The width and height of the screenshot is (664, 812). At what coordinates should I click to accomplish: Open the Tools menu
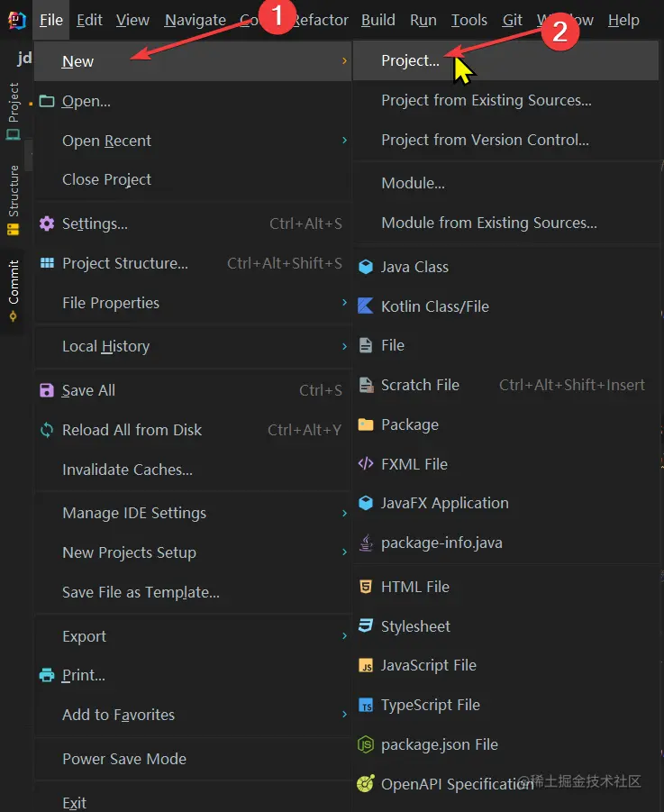pos(468,20)
